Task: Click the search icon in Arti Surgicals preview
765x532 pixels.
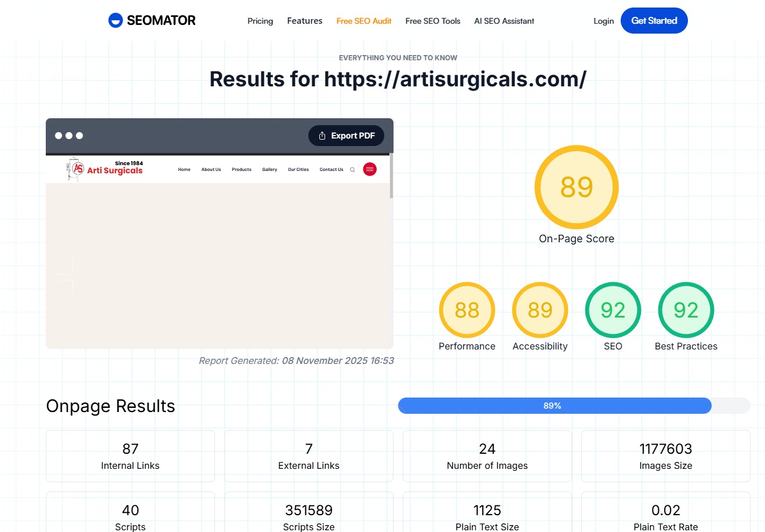Action: point(352,170)
